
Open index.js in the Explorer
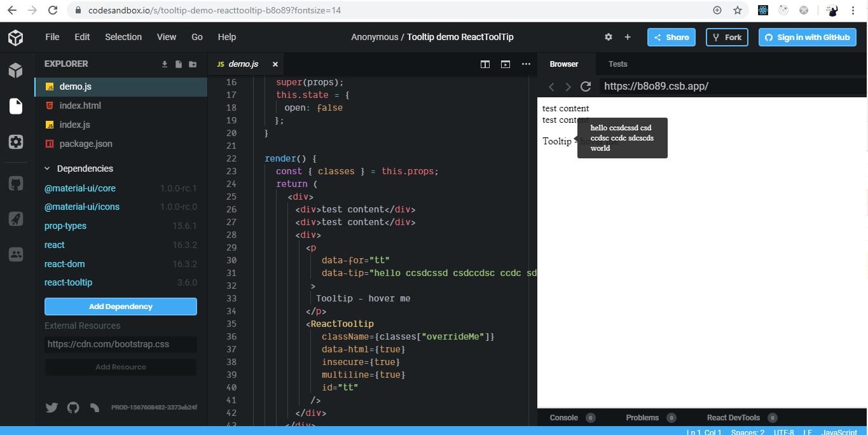coord(121,125)
